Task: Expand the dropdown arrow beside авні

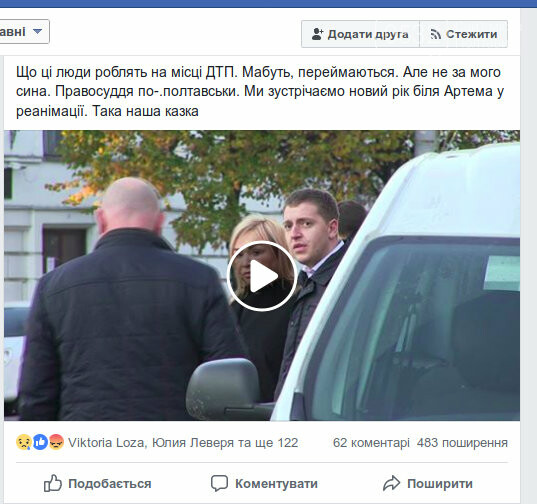Action: pyautogui.click(x=38, y=32)
